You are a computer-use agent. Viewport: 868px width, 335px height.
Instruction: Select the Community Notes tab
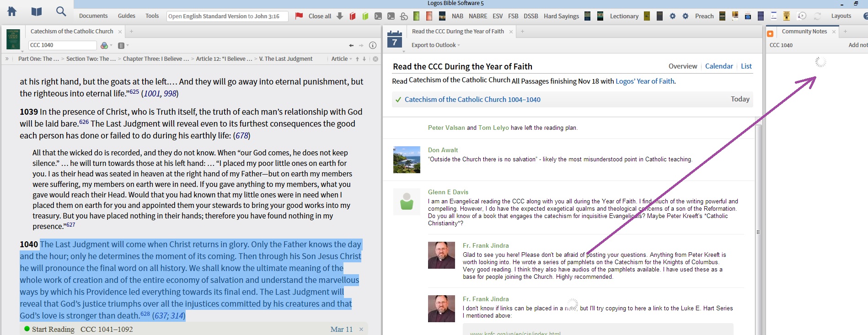click(804, 32)
